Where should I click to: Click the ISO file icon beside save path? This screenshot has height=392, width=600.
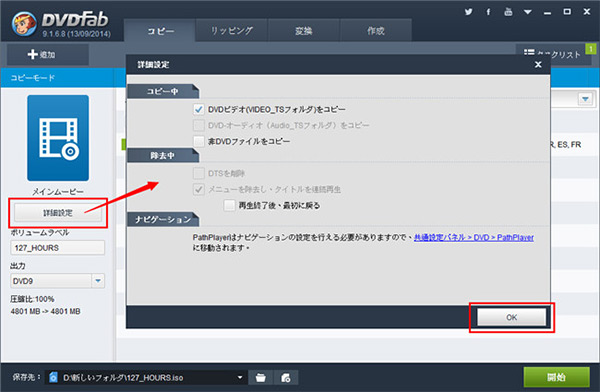[54, 377]
